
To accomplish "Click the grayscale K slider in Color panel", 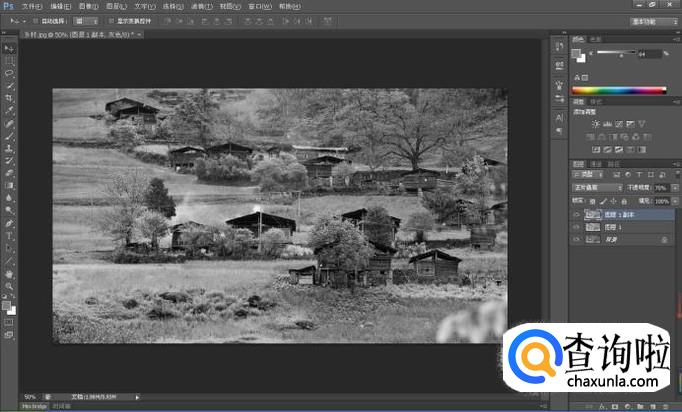I will (615, 53).
